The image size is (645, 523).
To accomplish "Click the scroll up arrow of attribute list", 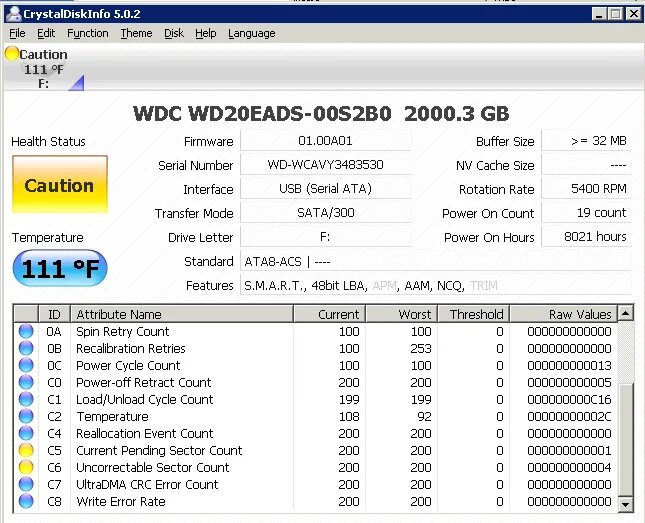I will [x=626, y=314].
